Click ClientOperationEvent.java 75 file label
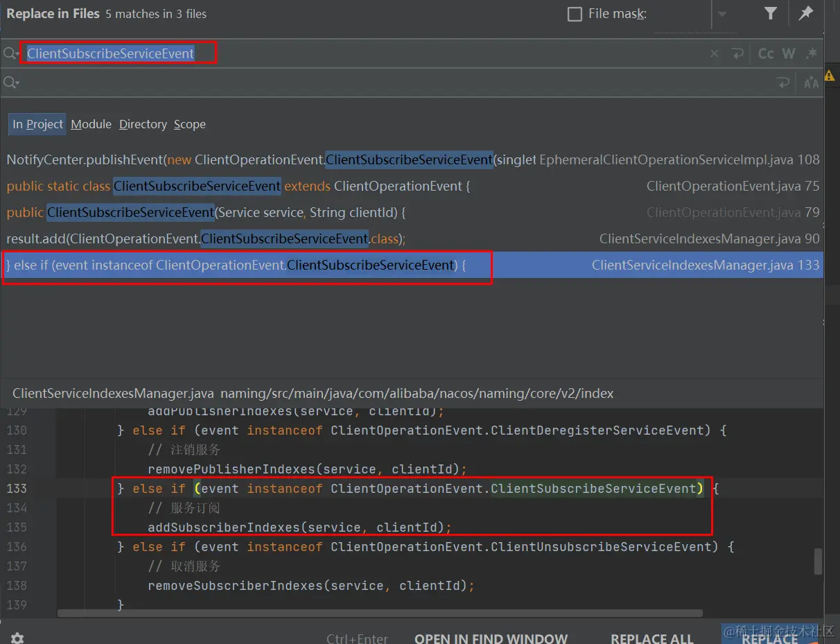The image size is (840, 644). click(733, 186)
